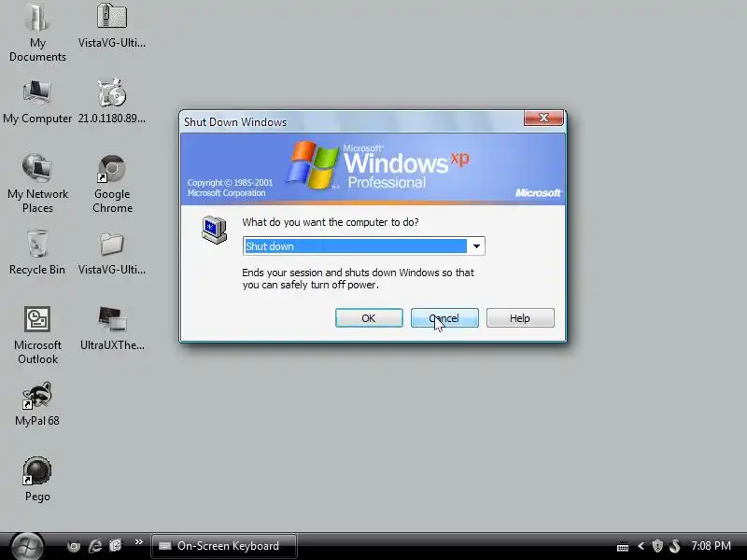
Task: Open My Network Places icon
Action: coord(37,183)
